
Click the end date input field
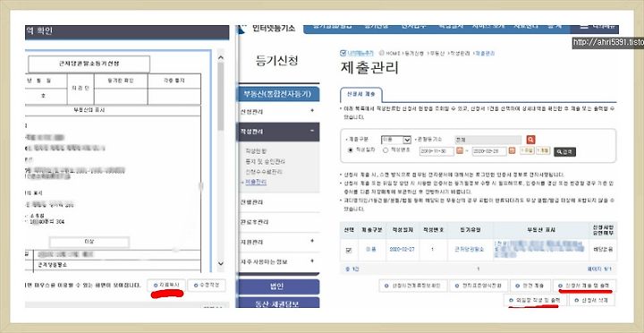(x=489, y=151)
